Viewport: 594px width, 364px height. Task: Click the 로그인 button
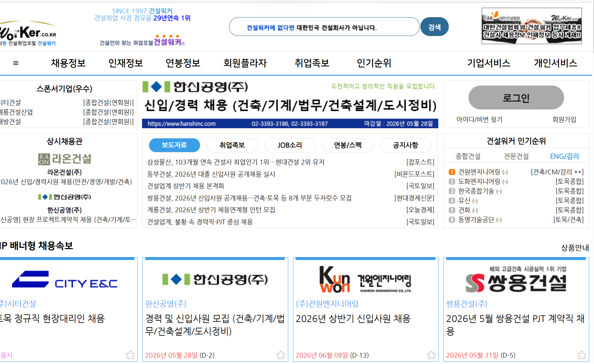[516, 98]
